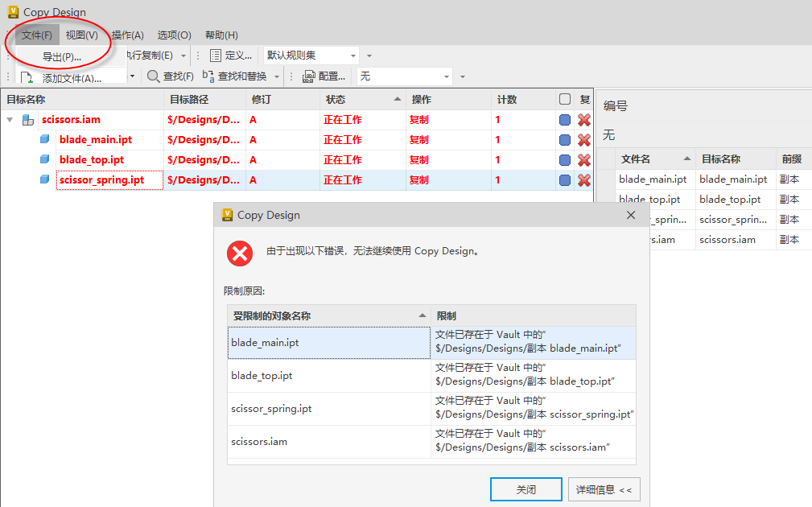This screenshot has width=812, height=507.
Task: Select scissors.iam row in restriction list
Action: (x=432, y=442)
